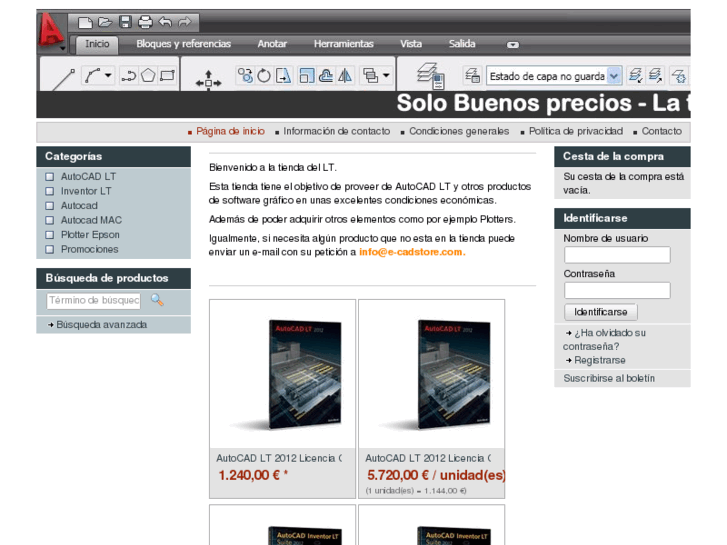
Task: Select the Mirror tool icon
Action: (x=344, y=75)
